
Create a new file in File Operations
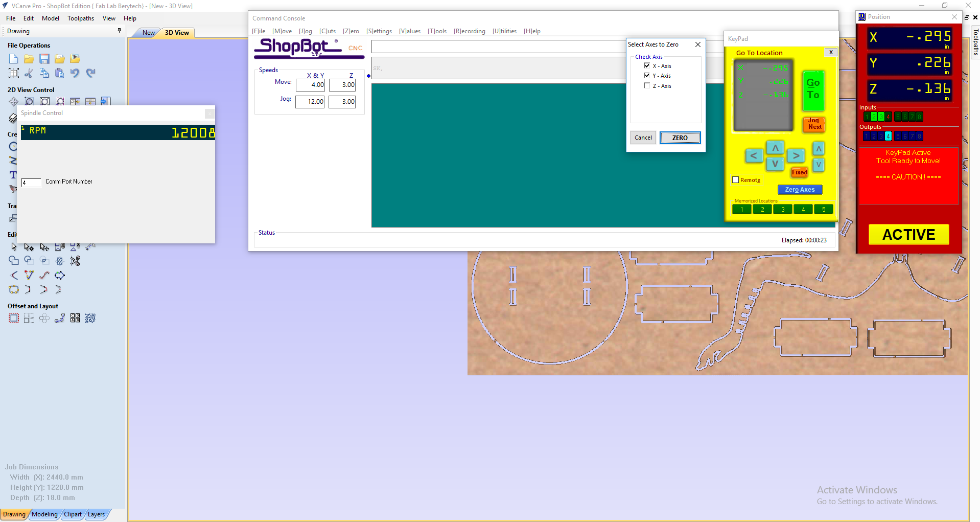[x=14, y=59]
